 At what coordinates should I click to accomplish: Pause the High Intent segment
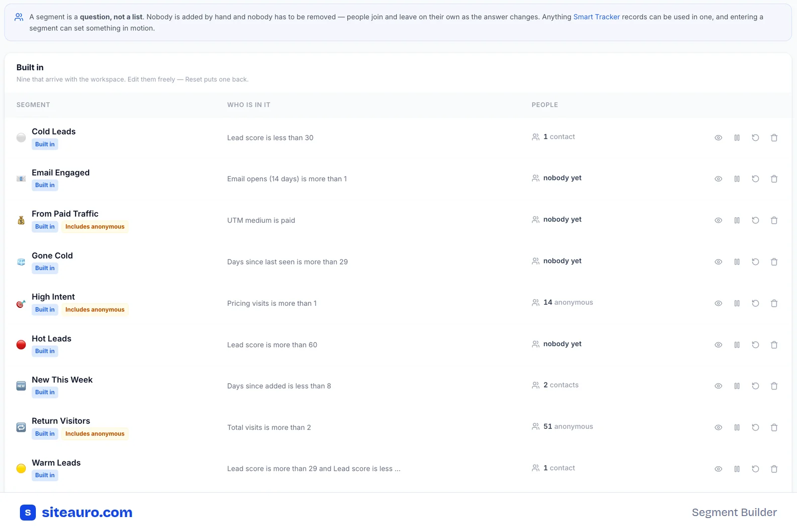coord(737,303)
